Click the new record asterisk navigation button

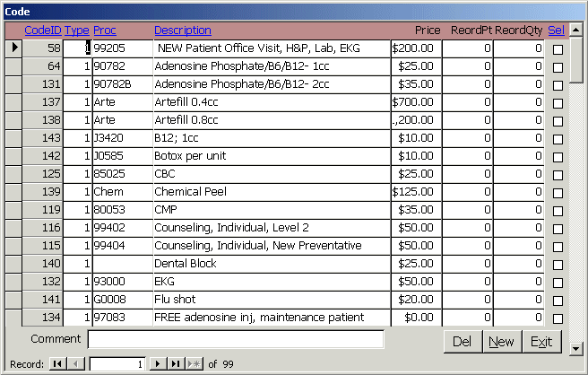click(x=194, y=364)
